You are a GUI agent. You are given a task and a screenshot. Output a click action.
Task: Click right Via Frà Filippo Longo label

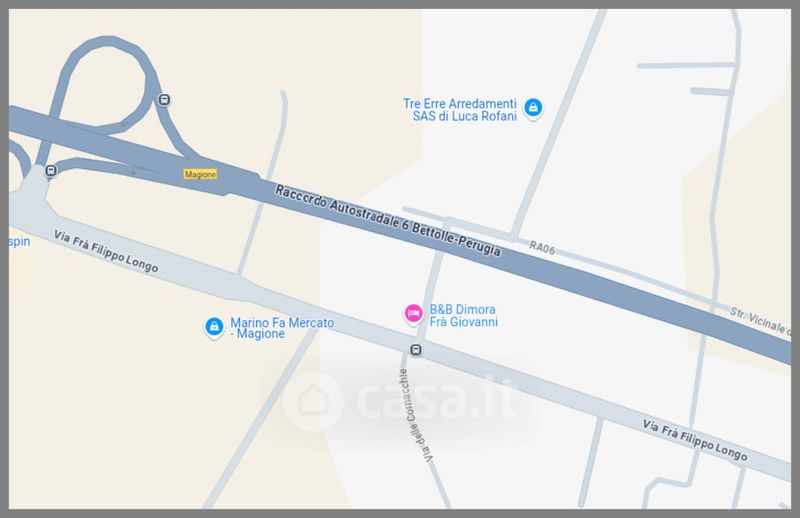click(x=695, y=440)
